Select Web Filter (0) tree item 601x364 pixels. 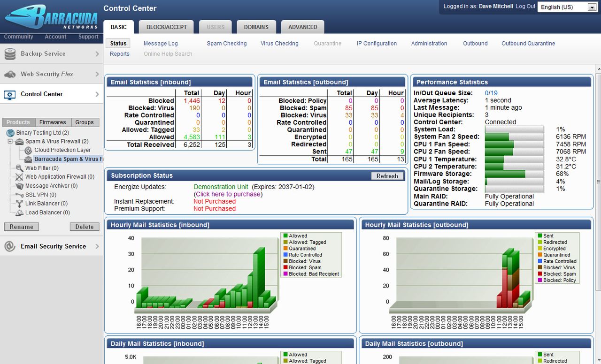42,168
